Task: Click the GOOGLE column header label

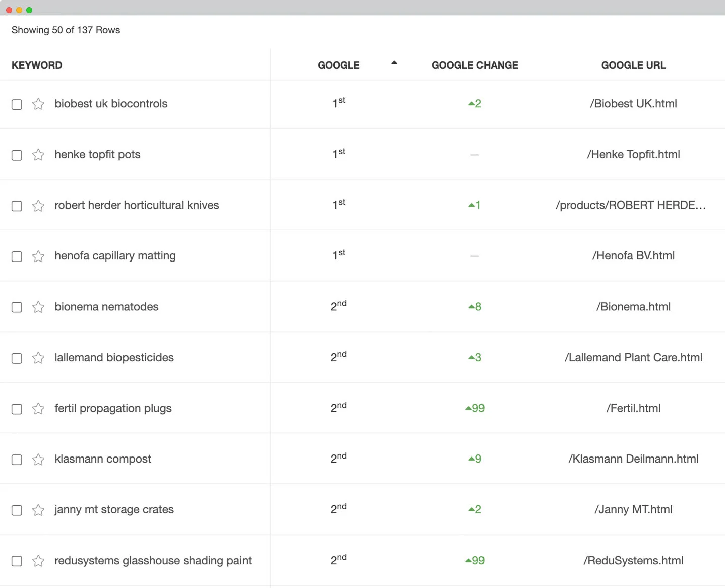Action: point(338,65)
